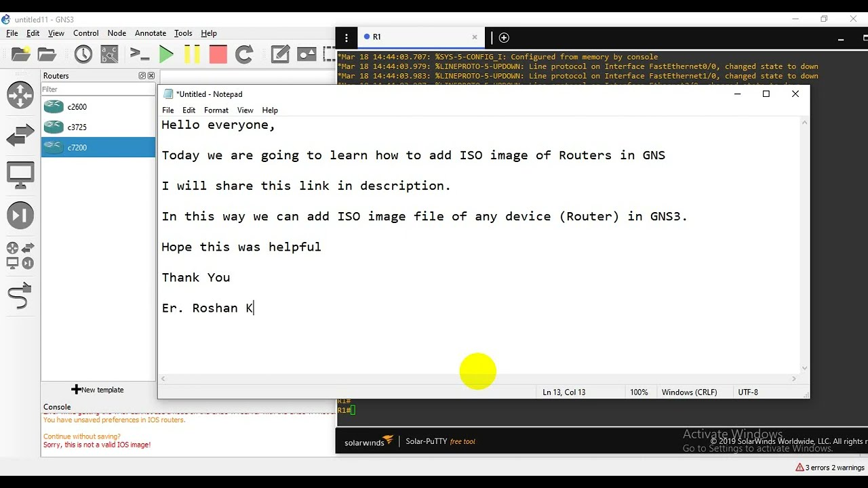Toggle show interface labels icon

click(x=109, y=54)
